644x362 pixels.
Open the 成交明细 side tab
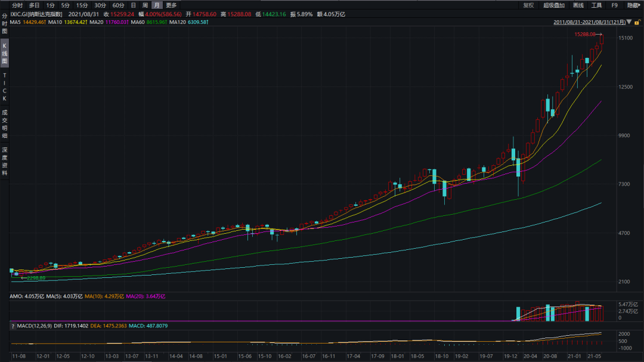point(5,124)
